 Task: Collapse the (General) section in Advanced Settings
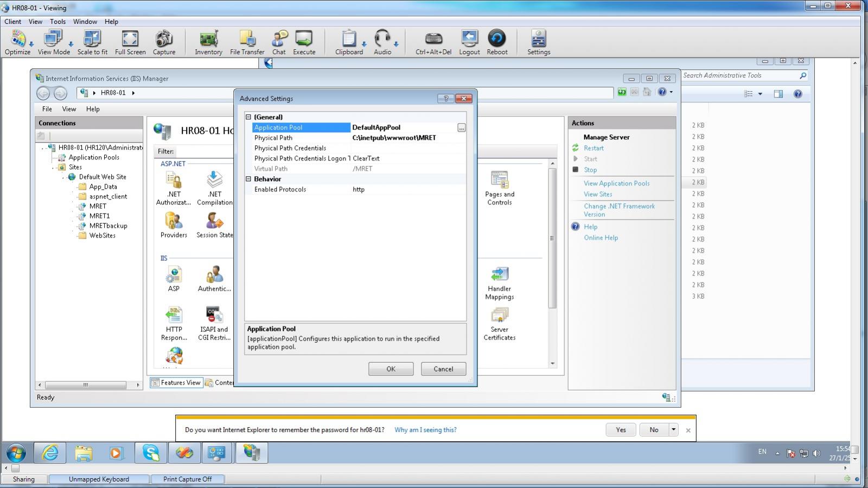tap(248, 117)
